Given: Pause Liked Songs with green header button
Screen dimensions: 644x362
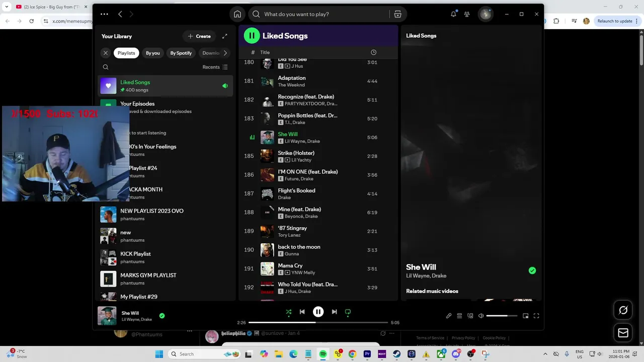Looking at the screenshot, I should point(252,36).
